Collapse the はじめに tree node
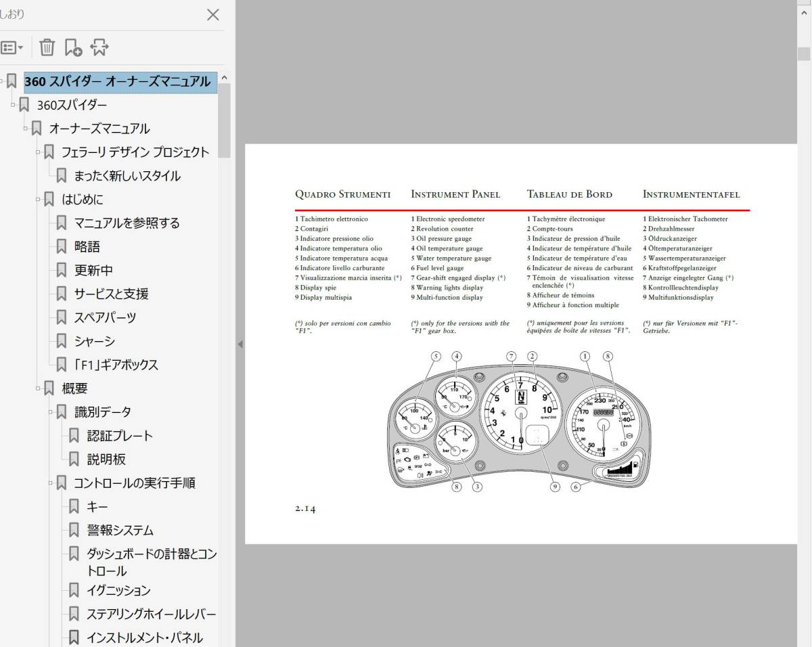The height and width of the screenshot is (647, 812). [x=39, y=199]
